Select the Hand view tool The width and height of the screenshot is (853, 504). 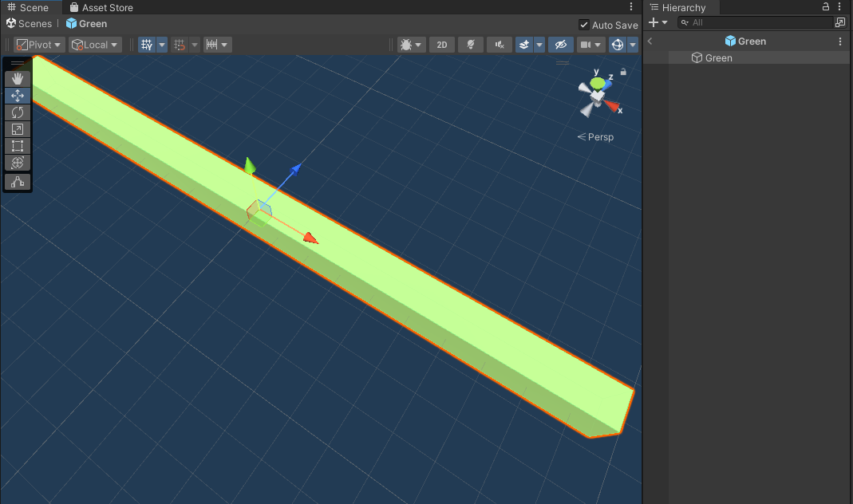pos(18,79)
